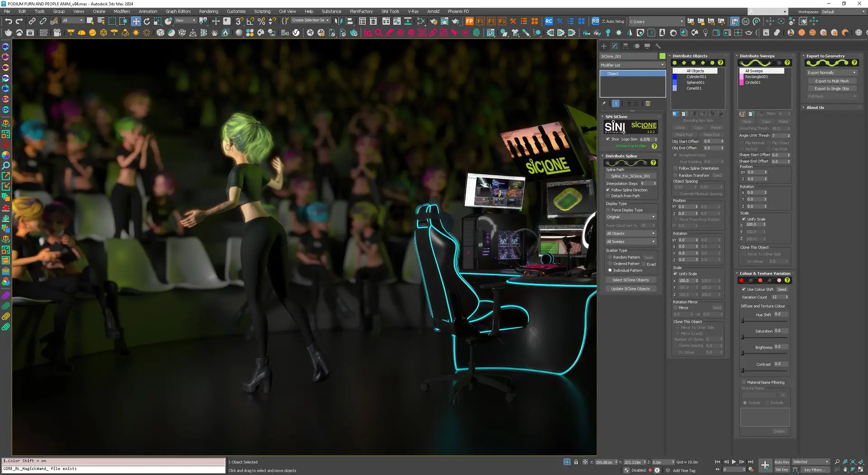Open the Workspaces Default dropdown
The width and height of the screenshot is (868, 475).
pyautogui.click(x=843, y=12)
